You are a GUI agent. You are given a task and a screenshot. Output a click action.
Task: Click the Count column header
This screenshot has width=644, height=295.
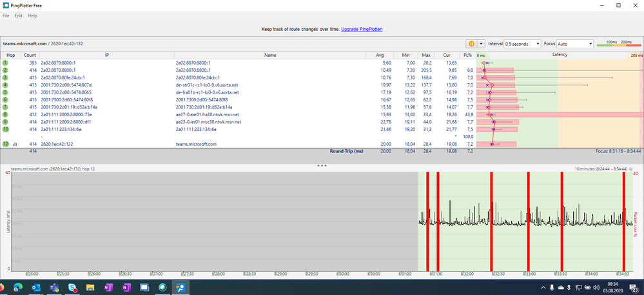click(30, 55)
